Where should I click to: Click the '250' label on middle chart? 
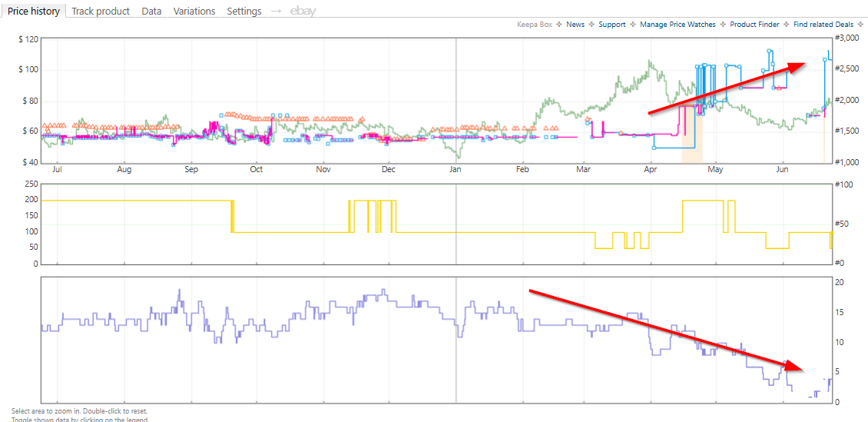pos(30,184)
